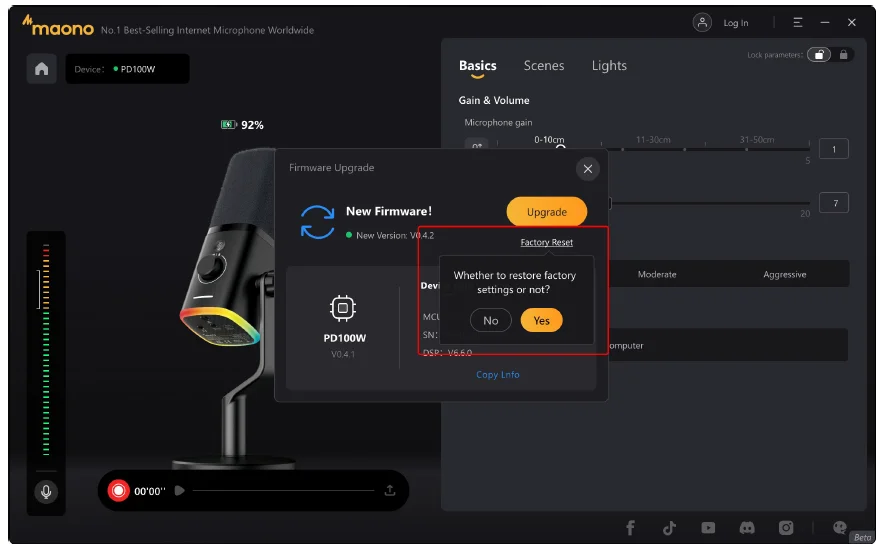This screenshot has height=553, width=891.
Task: Open the Discord community icon
Action: (x=746, y=528)
